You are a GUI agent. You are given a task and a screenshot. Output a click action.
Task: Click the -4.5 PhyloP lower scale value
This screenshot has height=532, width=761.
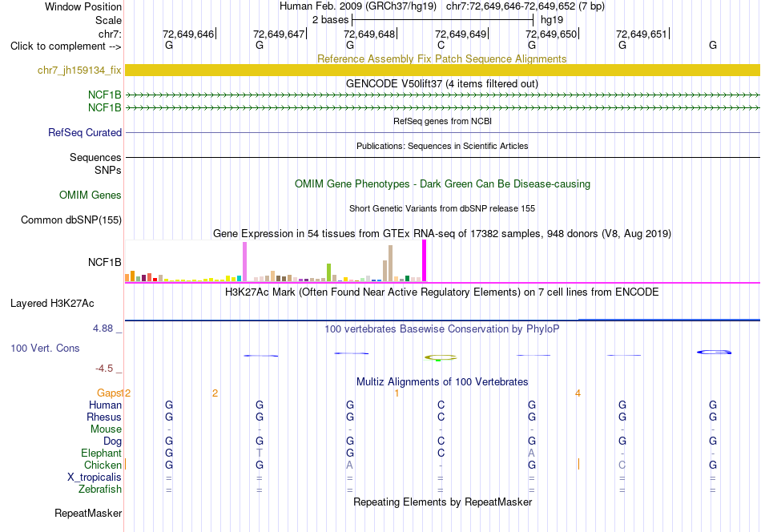(x=104, y=369)
